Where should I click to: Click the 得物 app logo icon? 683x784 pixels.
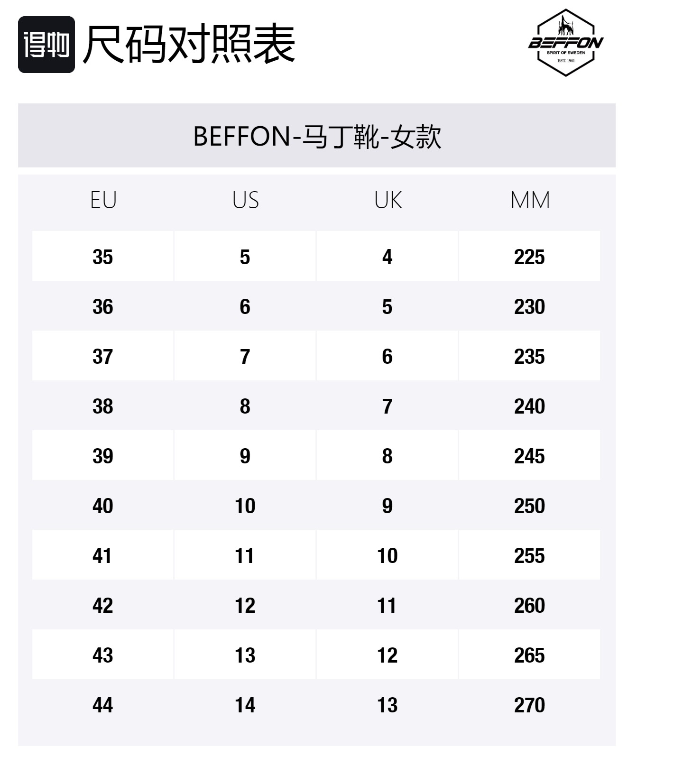[46, 45]
